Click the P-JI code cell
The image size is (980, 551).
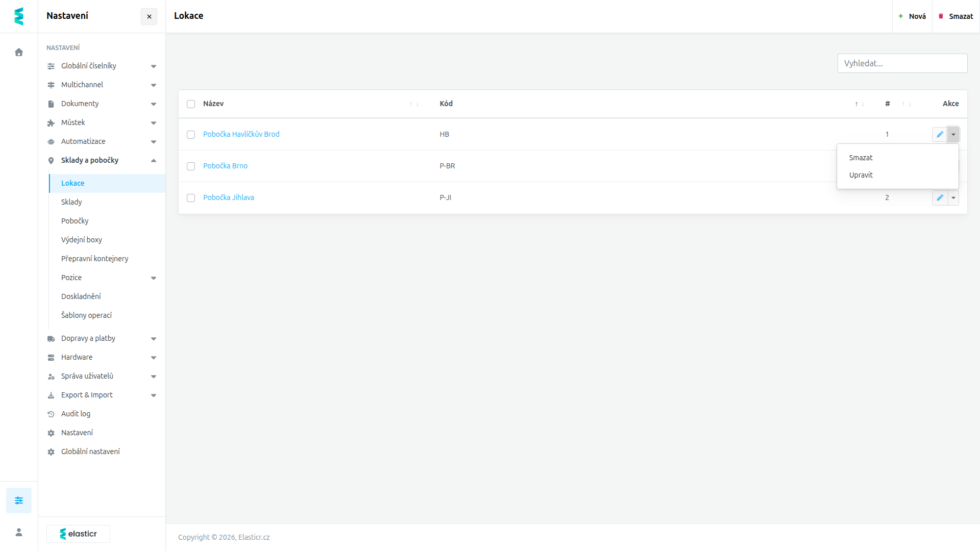pyautogui.click(x=445, y=197)
